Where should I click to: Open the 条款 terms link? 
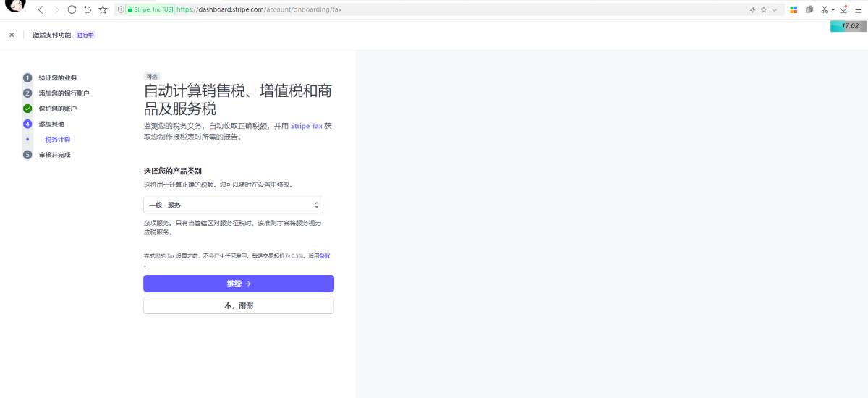tap(325, 256)
